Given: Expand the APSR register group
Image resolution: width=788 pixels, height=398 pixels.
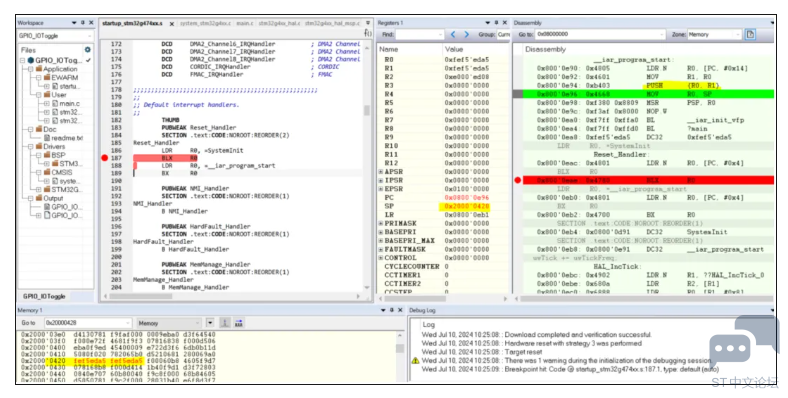Looking at the screenshot, I should [x=381, y=172].
